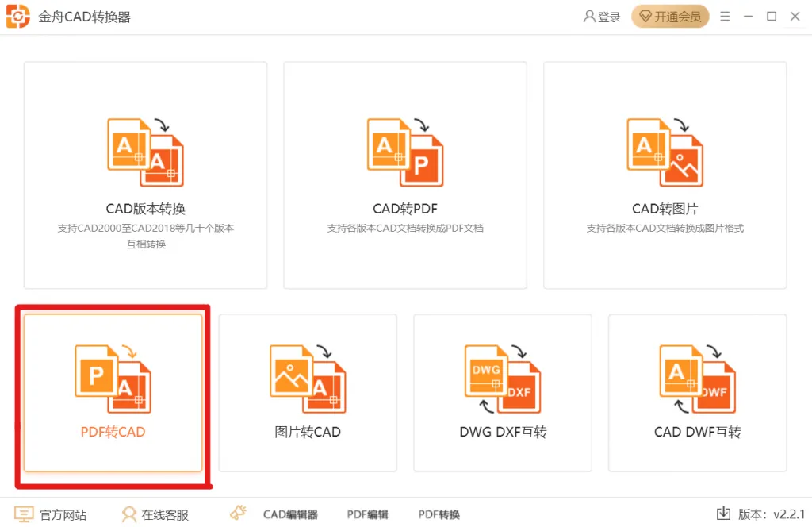The image size is (812, 527).
Task: Open the PDF转CAD icon
Action: tap(113, 379)
